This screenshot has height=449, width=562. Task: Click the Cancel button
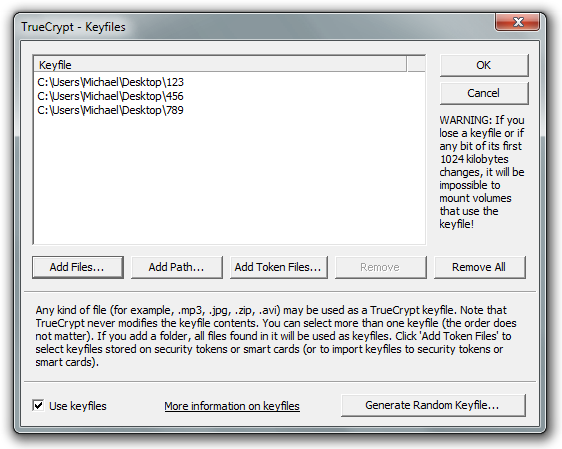coord(484,93)
